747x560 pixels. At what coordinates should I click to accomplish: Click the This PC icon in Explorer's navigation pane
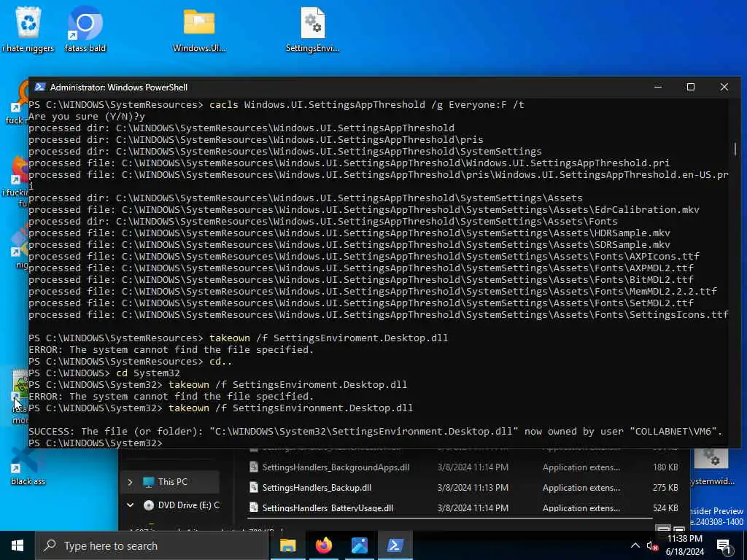click(x=149, y=482)
